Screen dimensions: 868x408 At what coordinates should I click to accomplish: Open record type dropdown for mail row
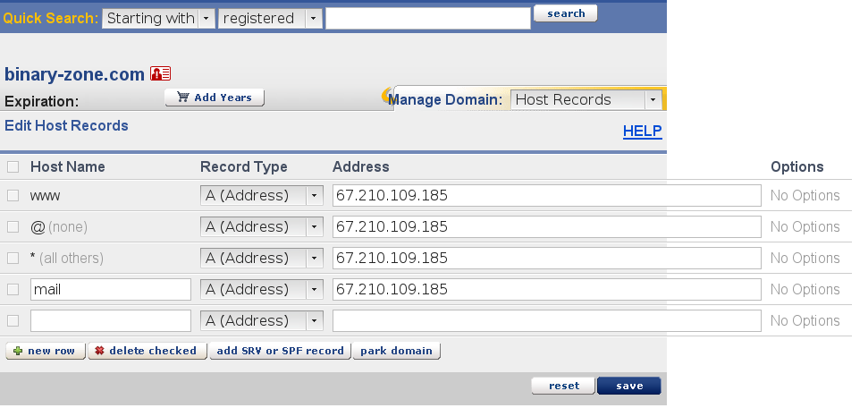pos(261,290)
